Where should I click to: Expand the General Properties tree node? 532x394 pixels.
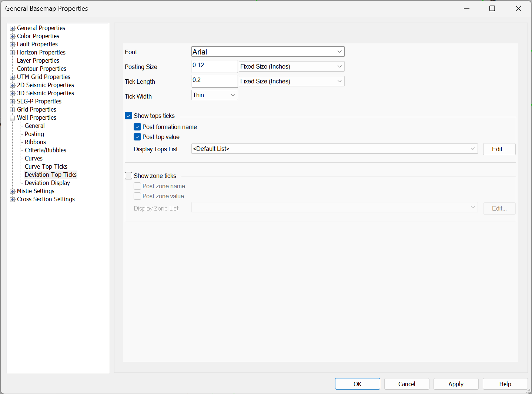13,28
